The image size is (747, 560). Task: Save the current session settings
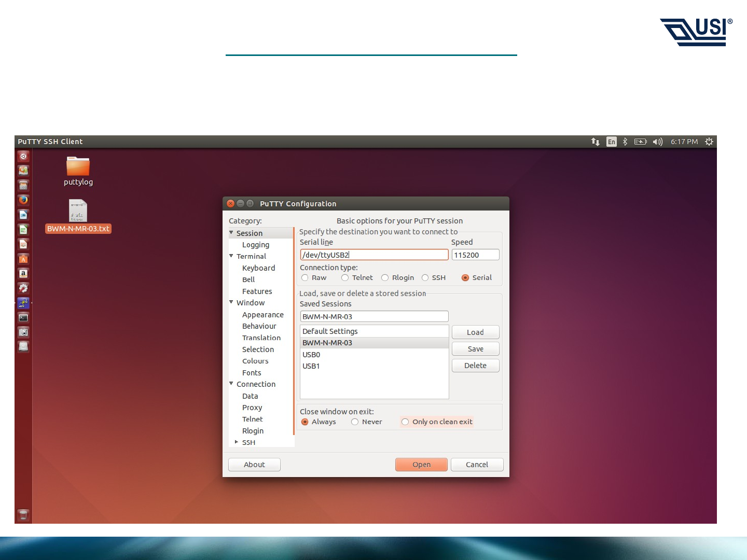(475, 349)
